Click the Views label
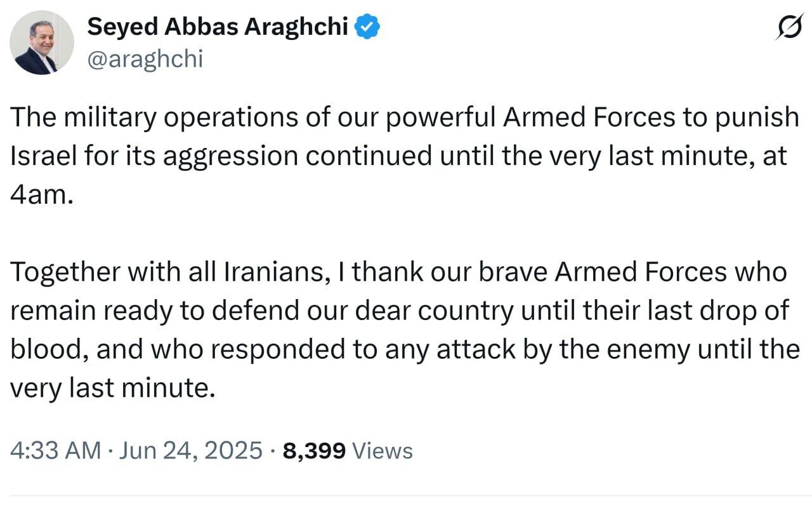The image size is (812, 508). click(x=382, y=450)
